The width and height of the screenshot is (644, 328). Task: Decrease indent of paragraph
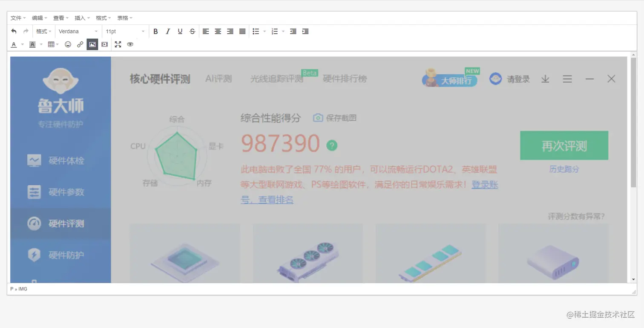293,31
